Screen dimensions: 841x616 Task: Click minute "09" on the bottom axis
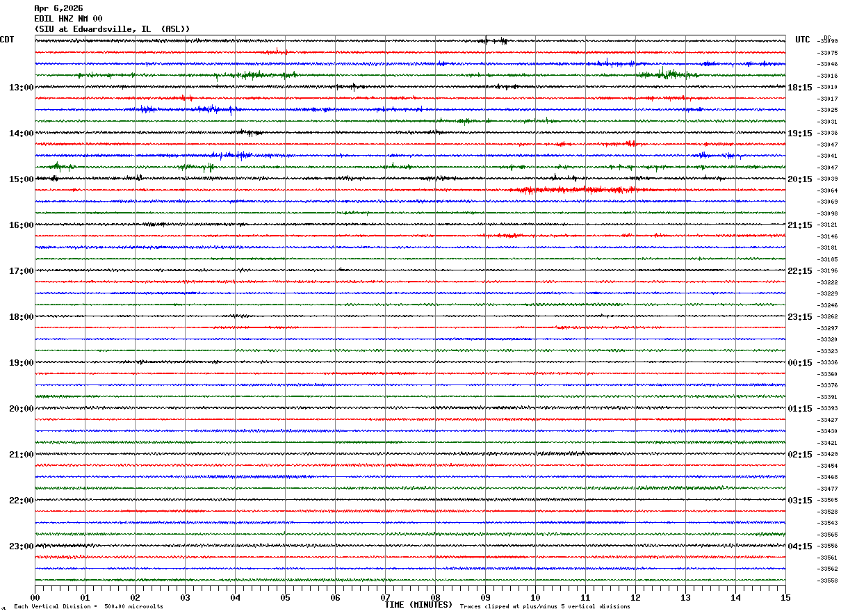click(x=485, y=597)
